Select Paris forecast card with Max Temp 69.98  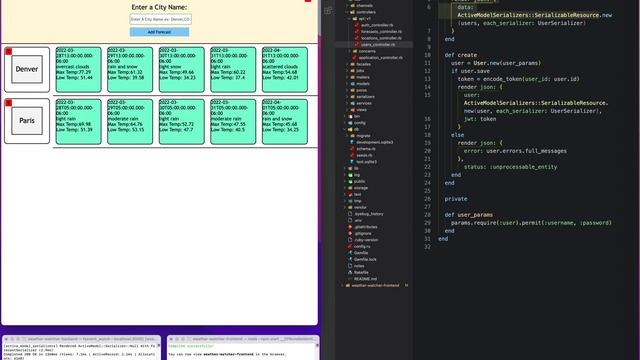point(78,122)
